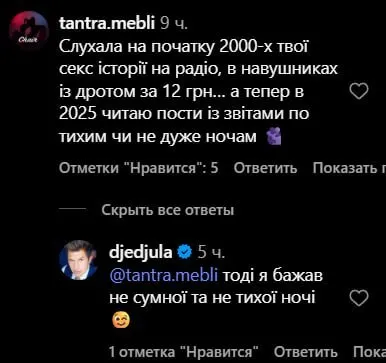
Task: Reply to djedjula's comment with 'Ответить'
Action: point(306,352)
